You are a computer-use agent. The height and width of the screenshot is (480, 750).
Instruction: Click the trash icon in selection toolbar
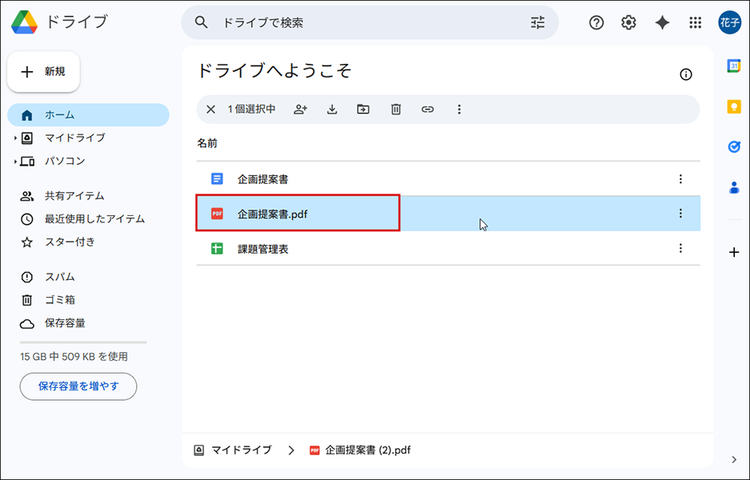(x=395, y=109)
